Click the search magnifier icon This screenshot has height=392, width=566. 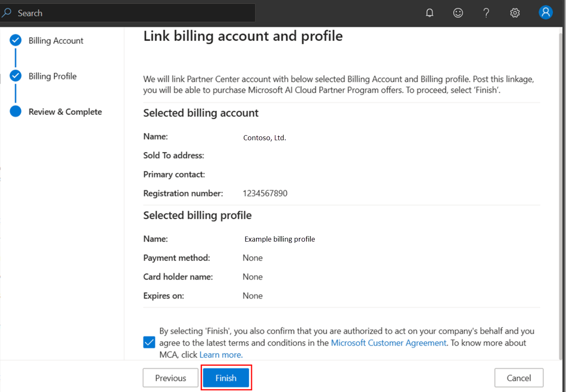(x=7, y=13)
